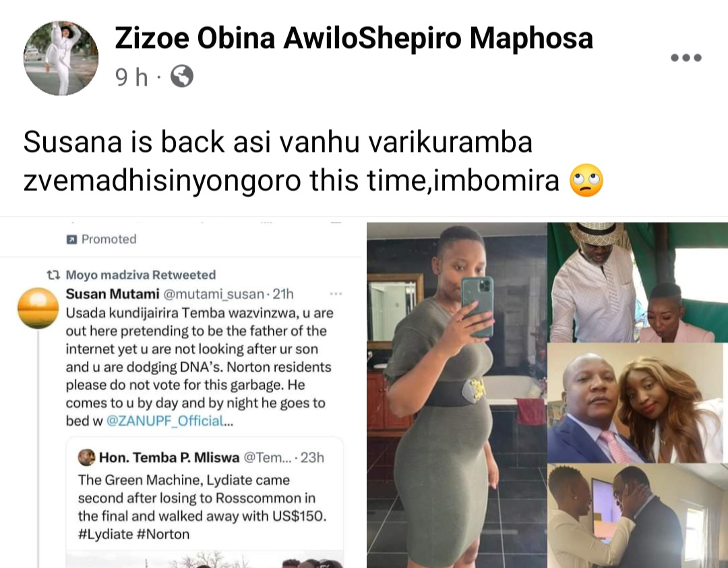
Task: Open the tweet's three-dot more menu
Action: [336, 293]
